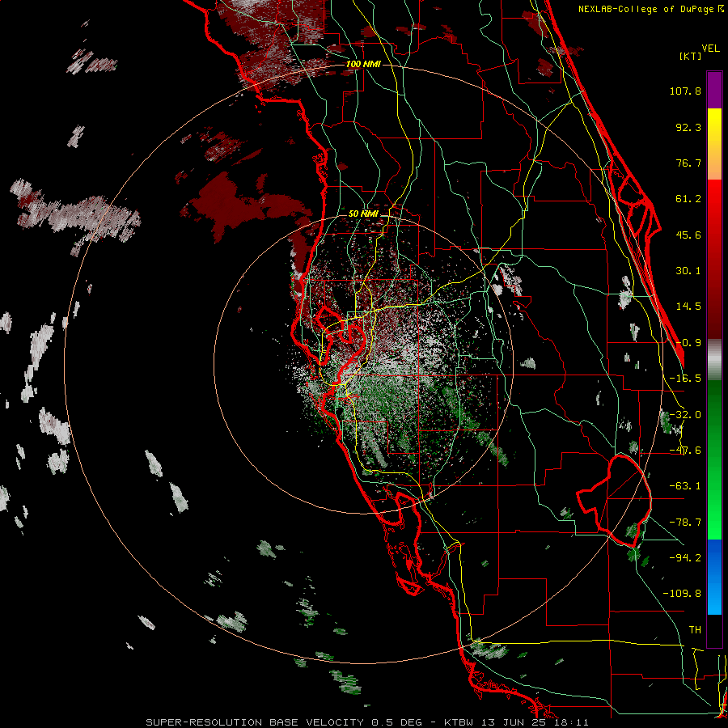The height and width of the screenshot is (728, 728).
Task: Click the 76.7 legend value
Action: point(688,163)
